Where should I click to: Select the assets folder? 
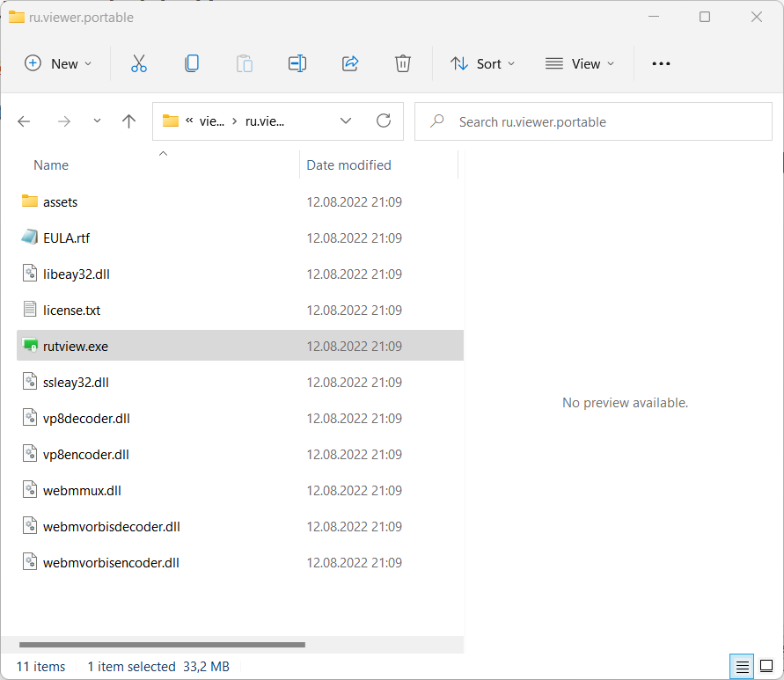point(60,202)
